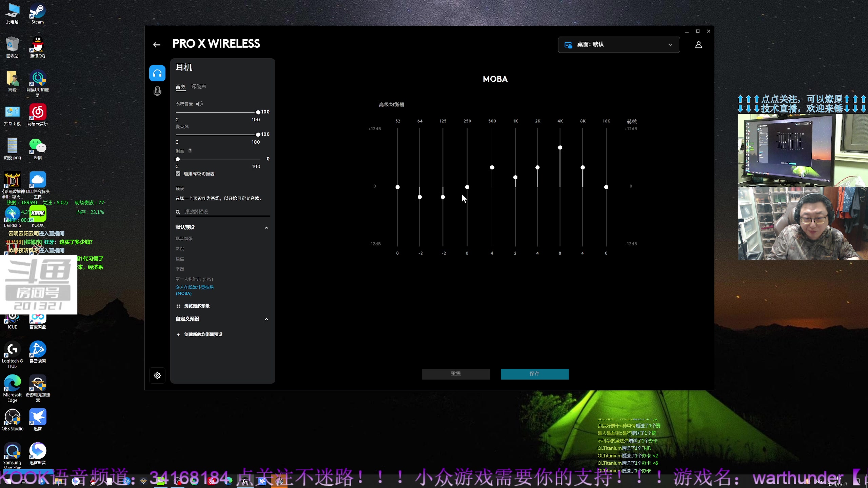Open the desktop default profile dropdown
This screenshot has width=868, height=488.
coord(619,45)
